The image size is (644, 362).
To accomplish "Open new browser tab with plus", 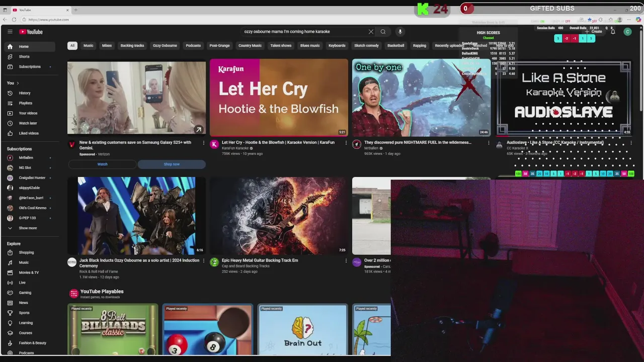I will click(x=76, y=10).
